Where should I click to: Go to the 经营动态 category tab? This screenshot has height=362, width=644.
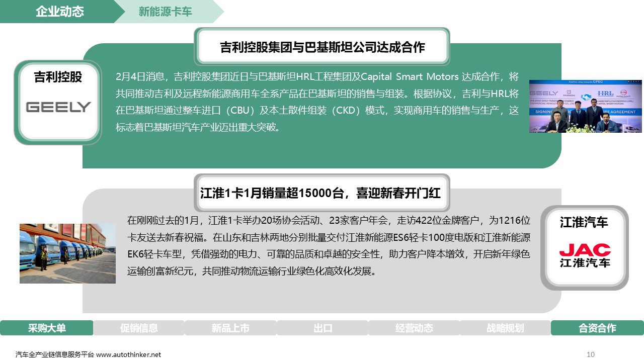[x=414, y=328]
